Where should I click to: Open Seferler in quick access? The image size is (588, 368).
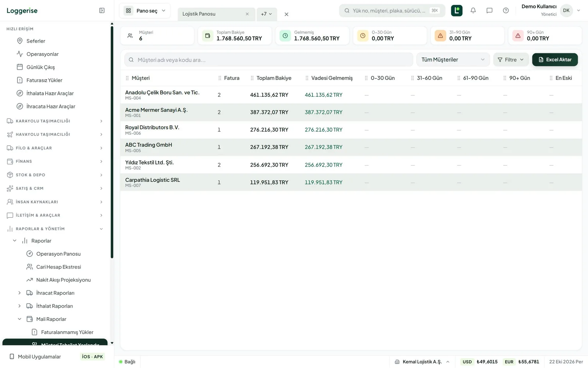tap(36, 41)
